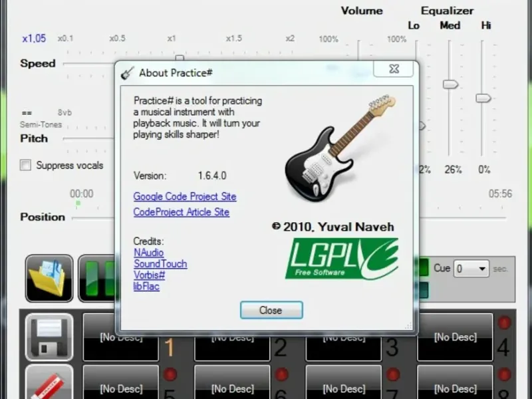The height and width of the screenshot is (399, 532).
Task: Click the LGPL Free Software logo
Action: pos(342,259)
